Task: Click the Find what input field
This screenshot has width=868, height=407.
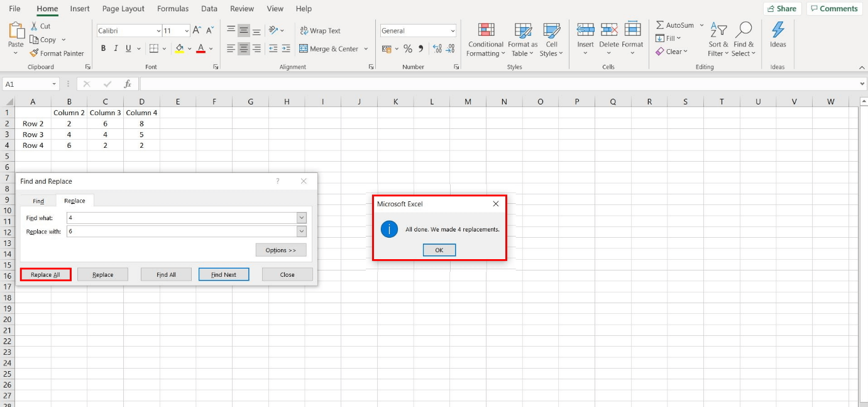Action: 182,218
